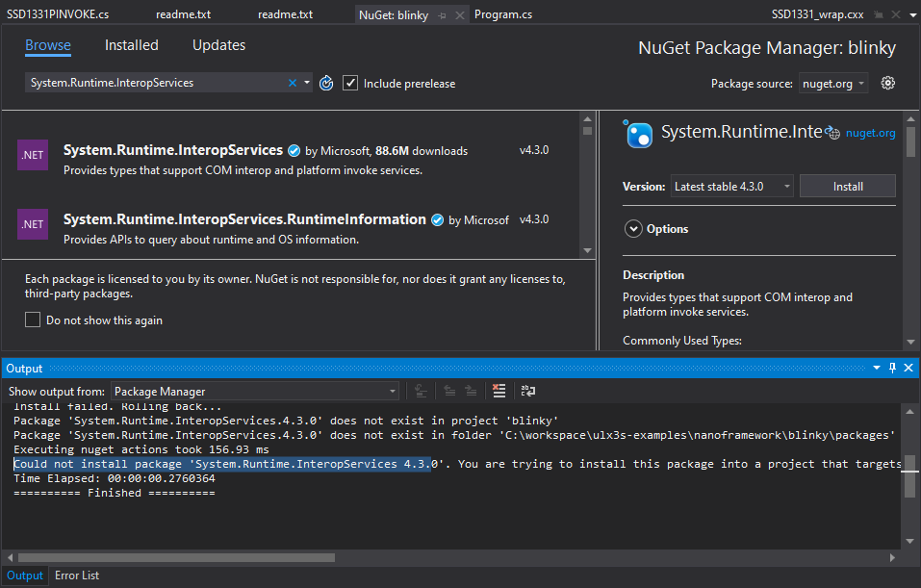The width and height of the screenshot is (921, 588).
Task: Click .NET icon of System.Runtime.InteropServices package
Action: point(33,155)
